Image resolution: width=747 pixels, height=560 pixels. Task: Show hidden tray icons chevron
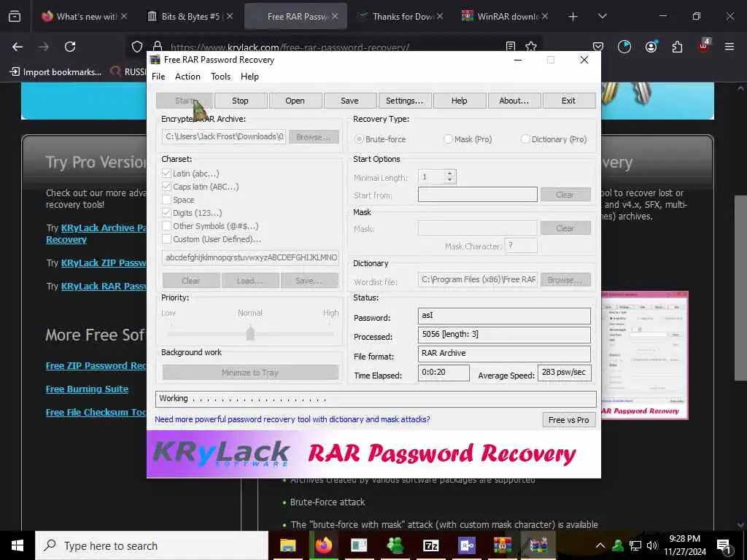(600, 545)
